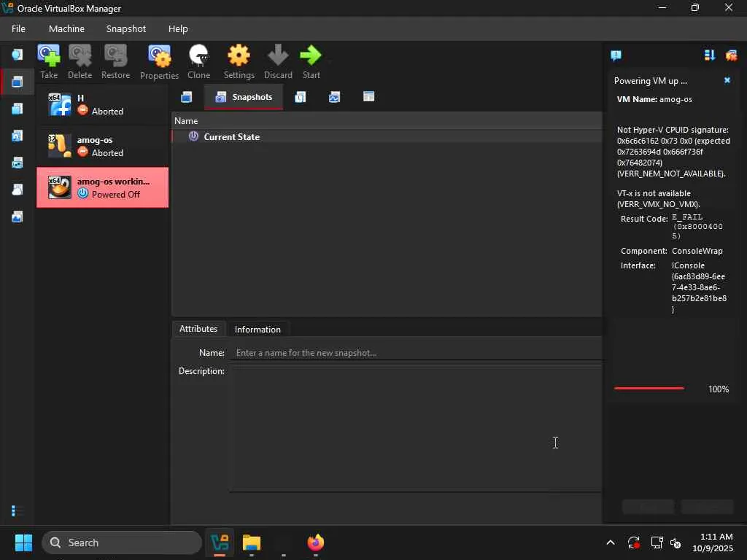Open the Machine menu
Screen dimensions: 747x560
tap(66, 28)
